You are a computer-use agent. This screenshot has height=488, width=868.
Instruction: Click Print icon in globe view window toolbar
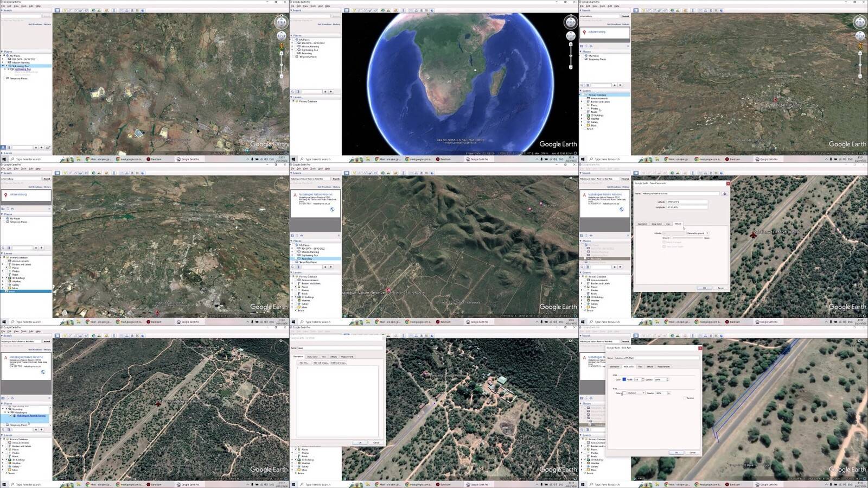(416, 10)
